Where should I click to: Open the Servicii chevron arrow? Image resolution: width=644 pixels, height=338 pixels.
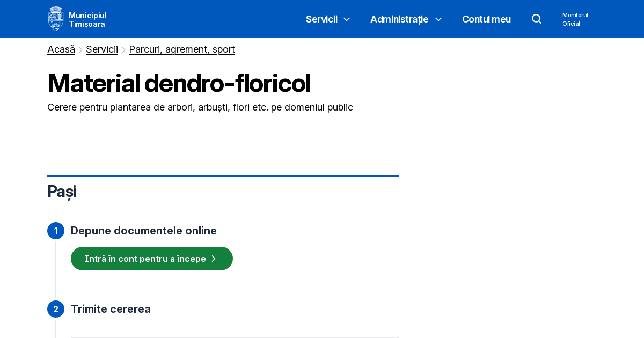click(x=346, y=20)
